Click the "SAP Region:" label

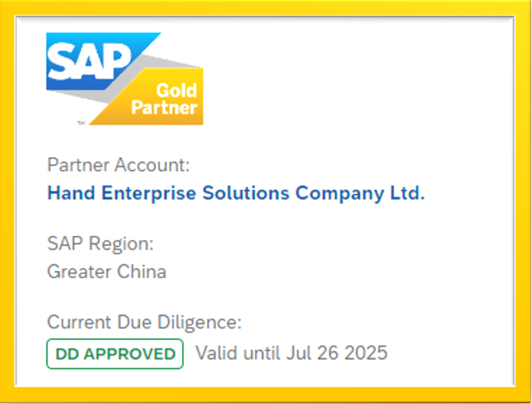click(x=100, y=244)
